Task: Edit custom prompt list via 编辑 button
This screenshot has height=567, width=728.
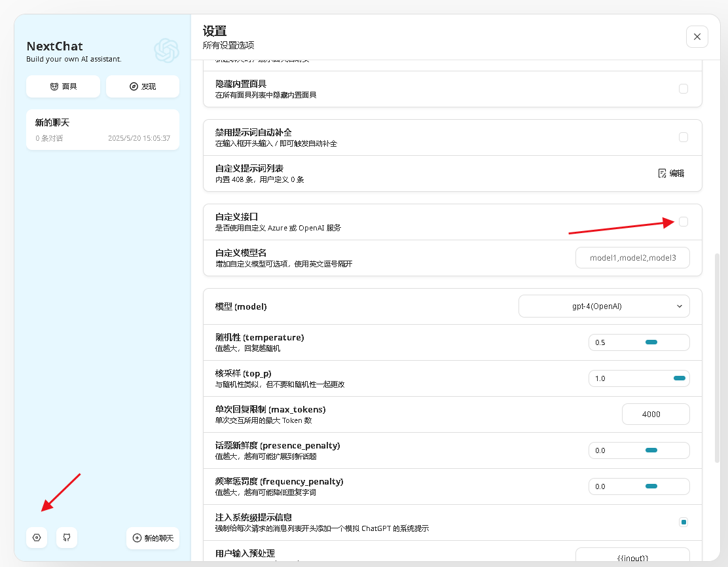Action: (671, 174)
